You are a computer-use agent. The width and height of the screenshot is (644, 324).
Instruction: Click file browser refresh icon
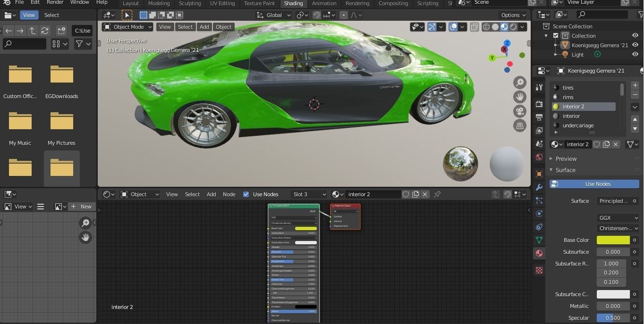click(45, 31)
